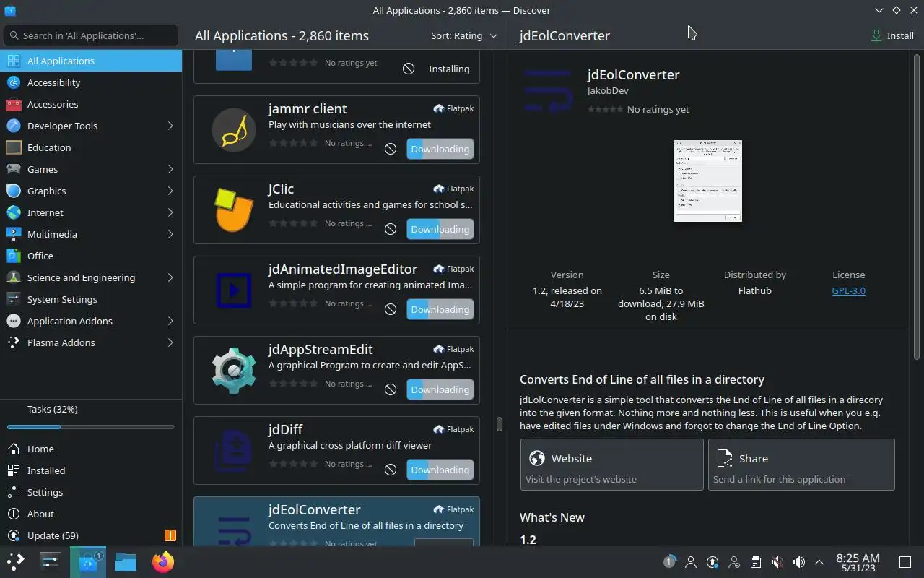Click jdAppStreamEdit's Downloading progress button
This screenshot has width=924, height=578.
coord(440,389)
